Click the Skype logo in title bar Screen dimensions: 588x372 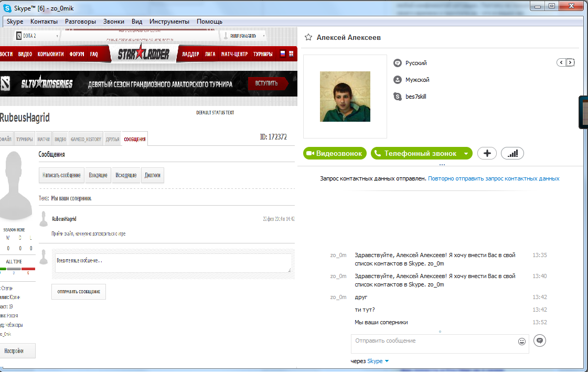click(7, 8)
